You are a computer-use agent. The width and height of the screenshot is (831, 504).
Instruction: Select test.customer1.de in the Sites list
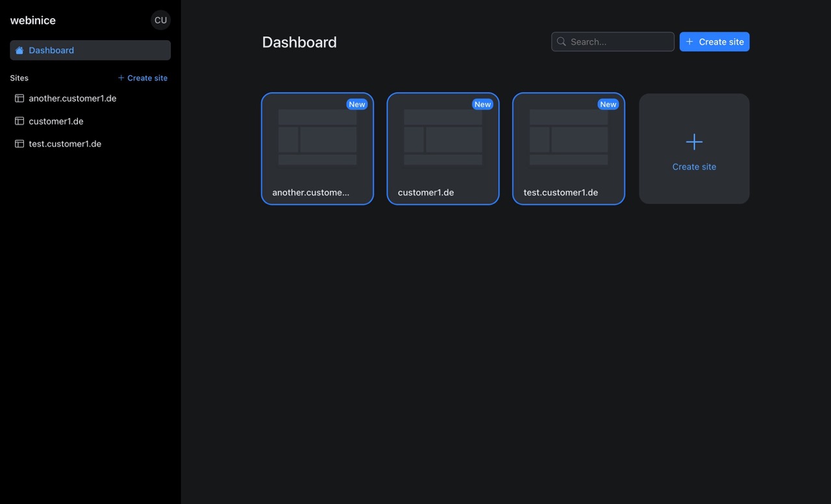[x=65, y=143]
